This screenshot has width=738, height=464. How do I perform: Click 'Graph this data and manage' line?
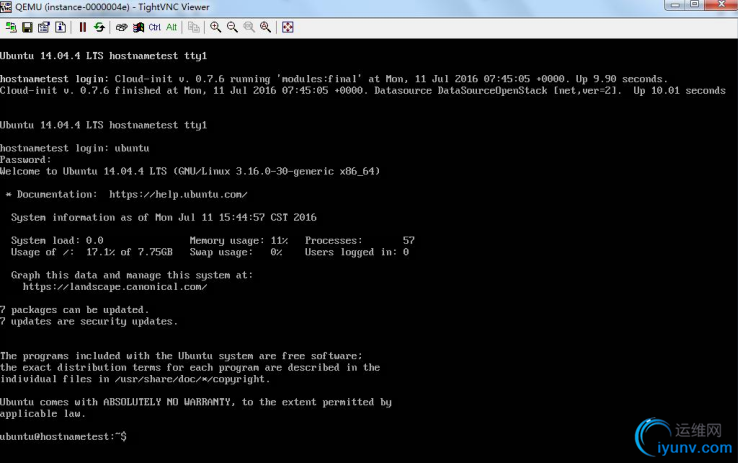[132, 275]
